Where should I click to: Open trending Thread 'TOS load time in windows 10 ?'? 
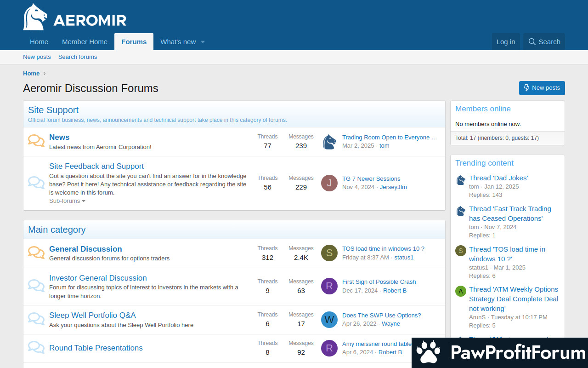tap(507, 254)
